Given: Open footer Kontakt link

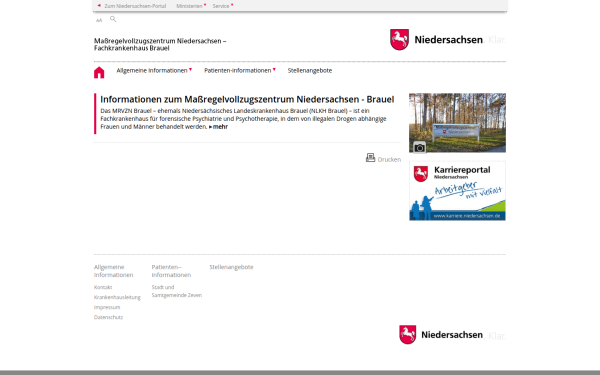Looking at the screenshot, I should [x=103, y=287].
